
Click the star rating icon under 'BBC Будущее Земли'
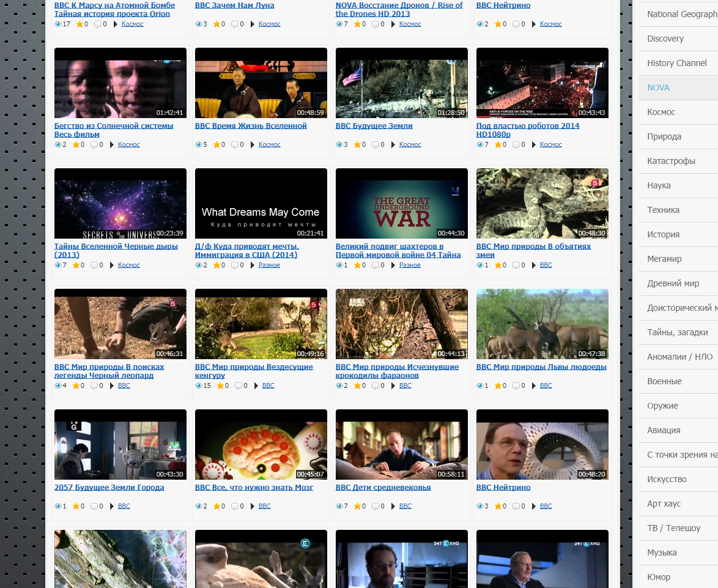pos(357,145)
